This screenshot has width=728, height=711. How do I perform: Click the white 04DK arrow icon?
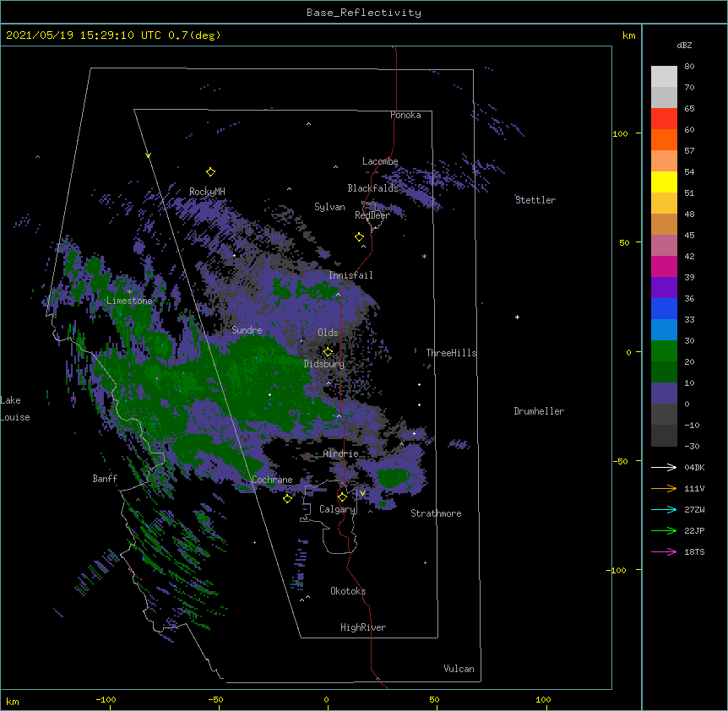coord(664,467)
